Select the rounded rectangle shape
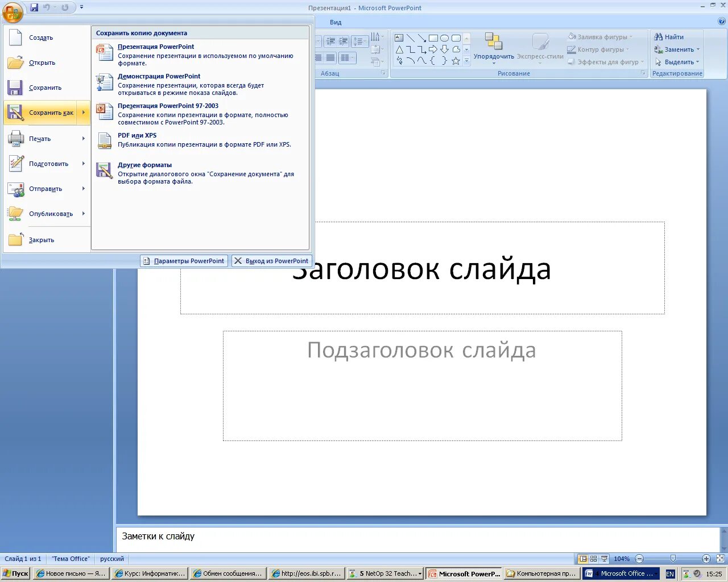Screen dimensions: 728x582 (x=456, y=38)
